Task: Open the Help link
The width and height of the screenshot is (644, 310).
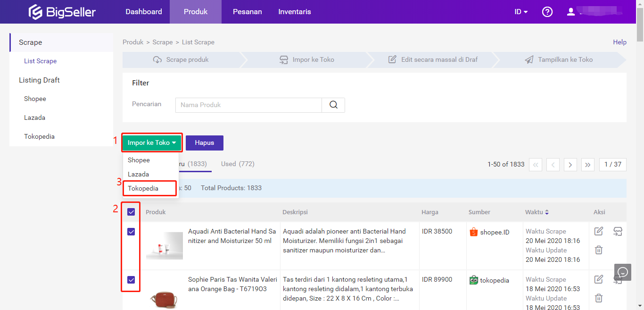Action: (x=619, y=42)
